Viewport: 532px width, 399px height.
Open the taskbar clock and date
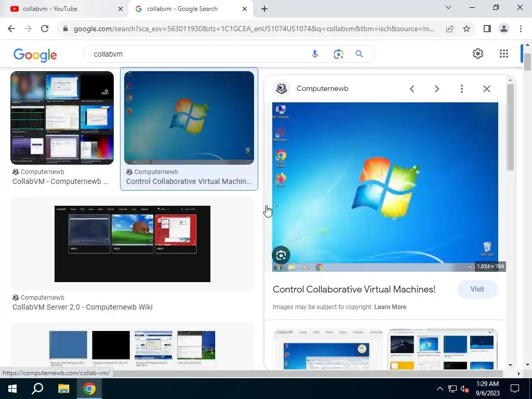[487, 389]
